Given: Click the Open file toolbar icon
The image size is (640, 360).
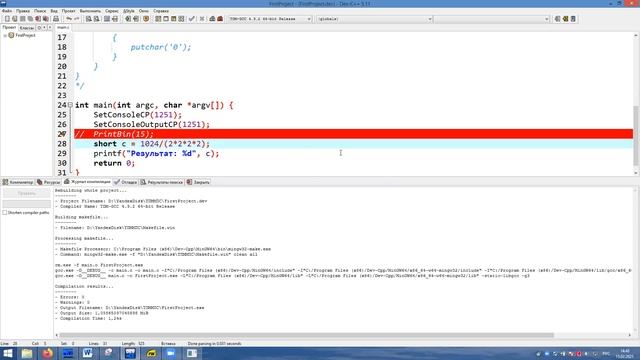Looking at the screenshot, I should click(x=15, y=19).
